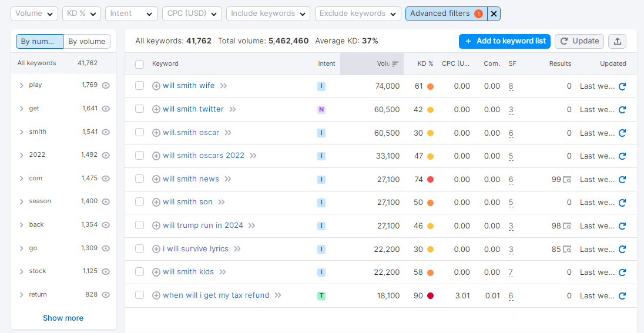View SERP icon next to 99 results

point(567,180)
